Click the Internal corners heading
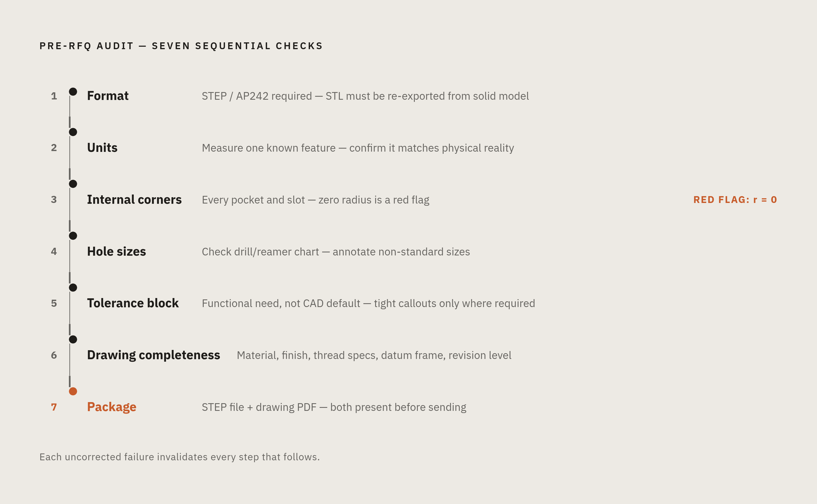This screenshot has width=817, height=504. click(135, 200)
